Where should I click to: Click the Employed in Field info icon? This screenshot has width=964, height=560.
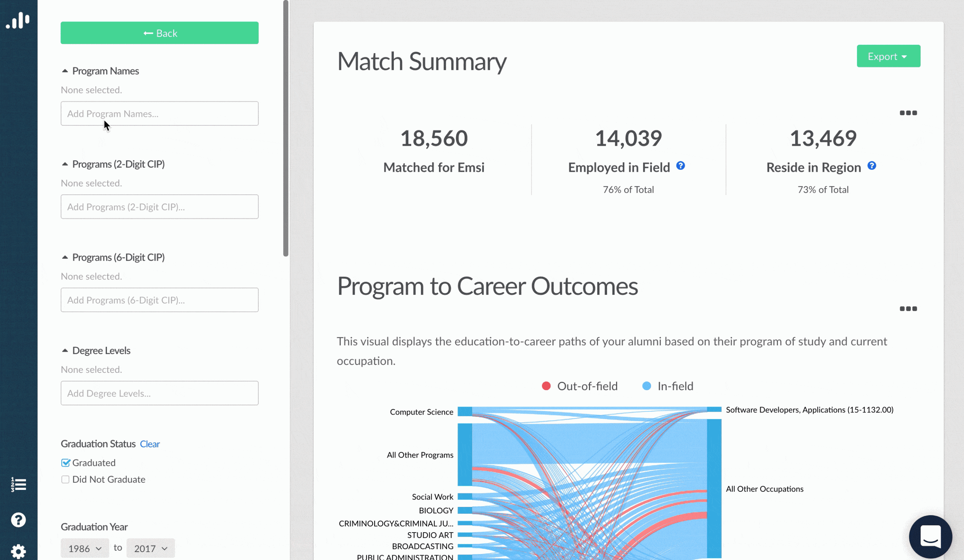[x=680, y=166]
